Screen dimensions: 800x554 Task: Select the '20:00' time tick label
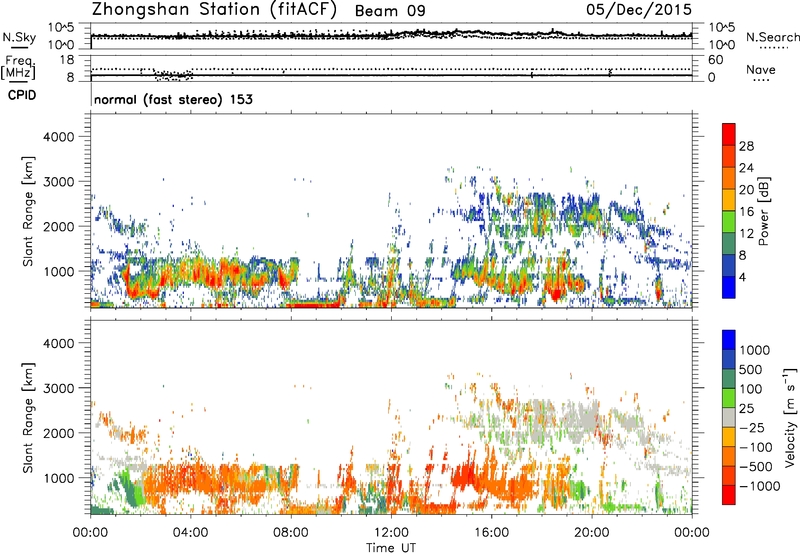(x=592, y=533)
